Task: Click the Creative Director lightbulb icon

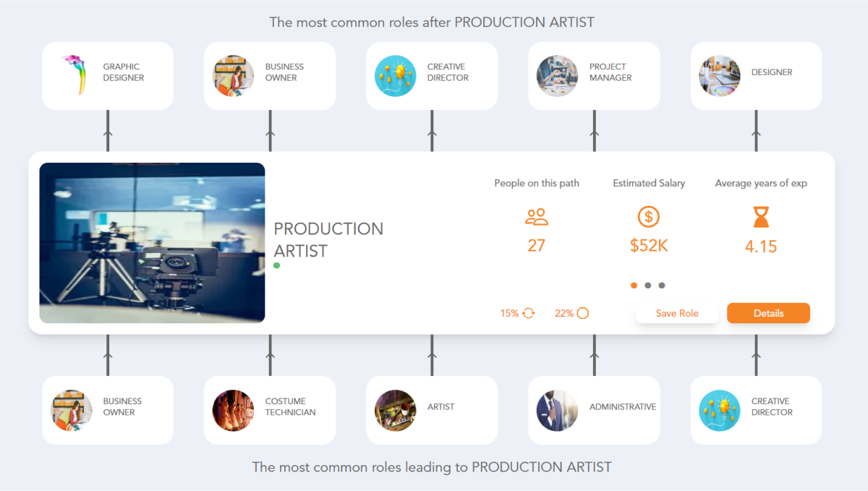Action: [x=395, y=75]
